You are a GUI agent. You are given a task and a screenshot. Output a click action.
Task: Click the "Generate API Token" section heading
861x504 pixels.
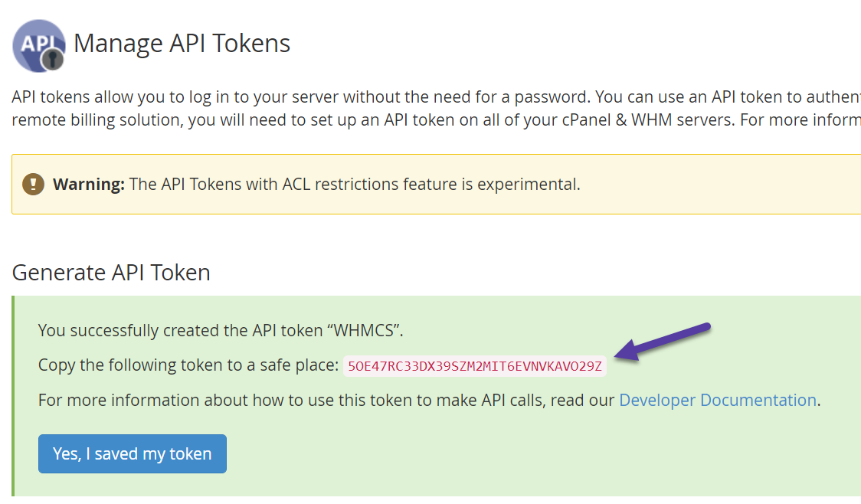click(111, 273)
